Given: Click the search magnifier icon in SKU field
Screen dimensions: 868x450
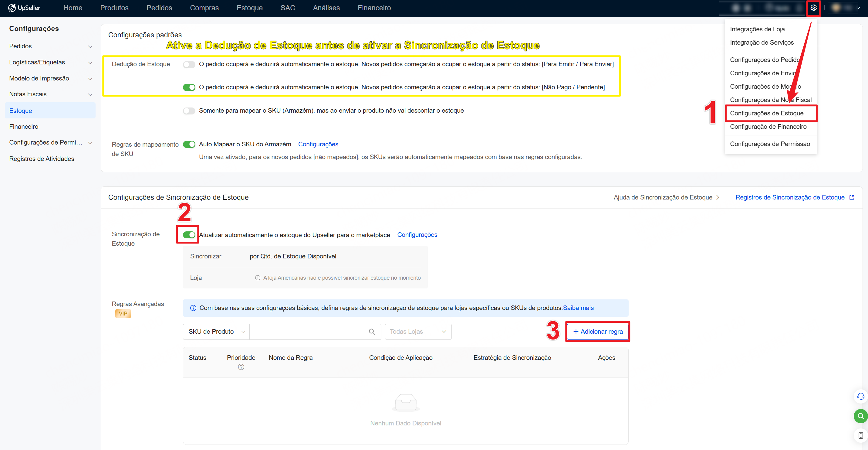Looking at the screenshot, I should (x=372, y=332).
